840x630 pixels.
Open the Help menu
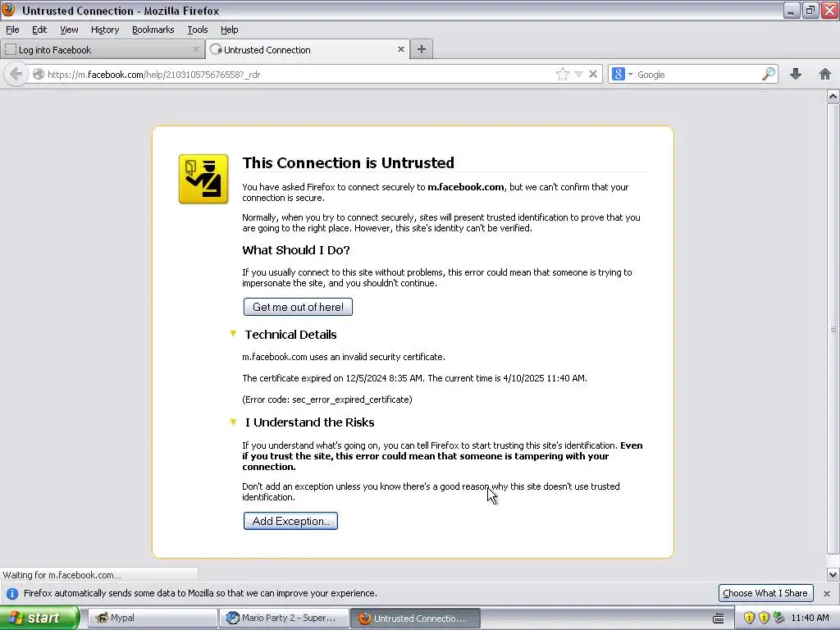230,30
